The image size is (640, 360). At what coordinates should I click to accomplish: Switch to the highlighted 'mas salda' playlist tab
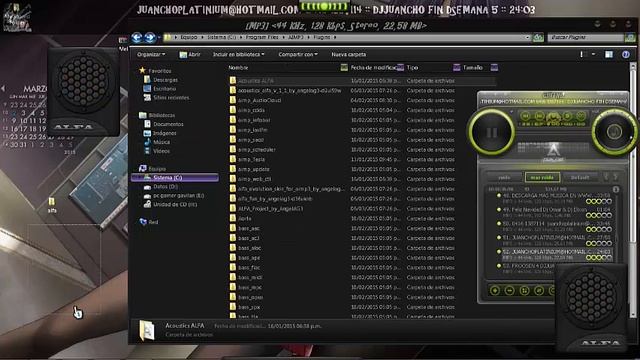click(x=542, y=178)
